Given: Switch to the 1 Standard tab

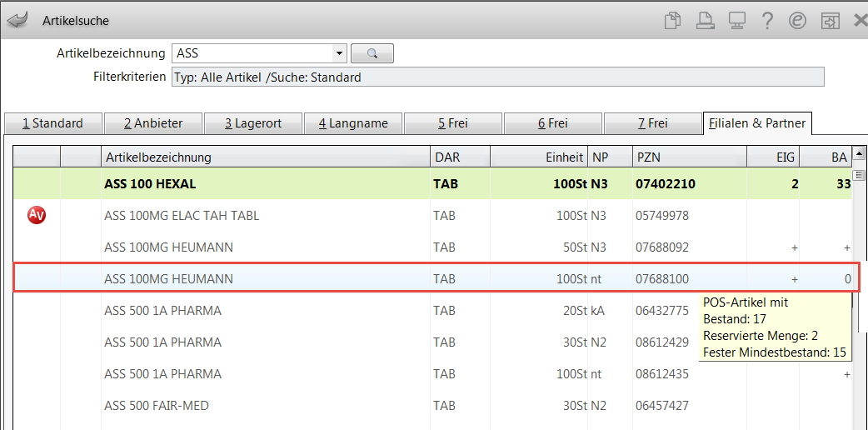Looking at the screenshot, I should click(53, 123).
